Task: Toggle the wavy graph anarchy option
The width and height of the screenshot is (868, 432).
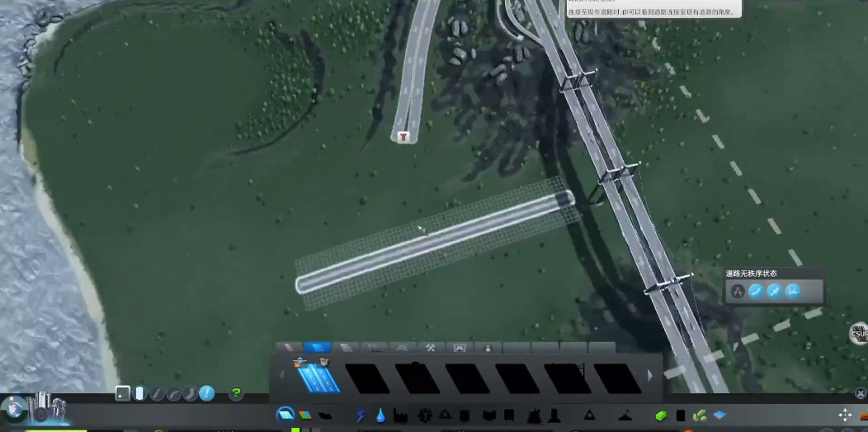Action: coord(793,291)
